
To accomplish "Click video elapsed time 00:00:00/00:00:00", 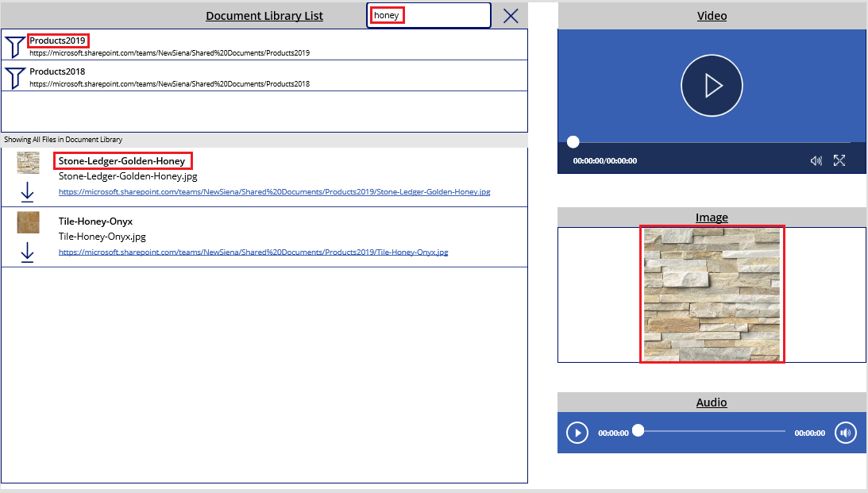I will click(x=605, y=161).
